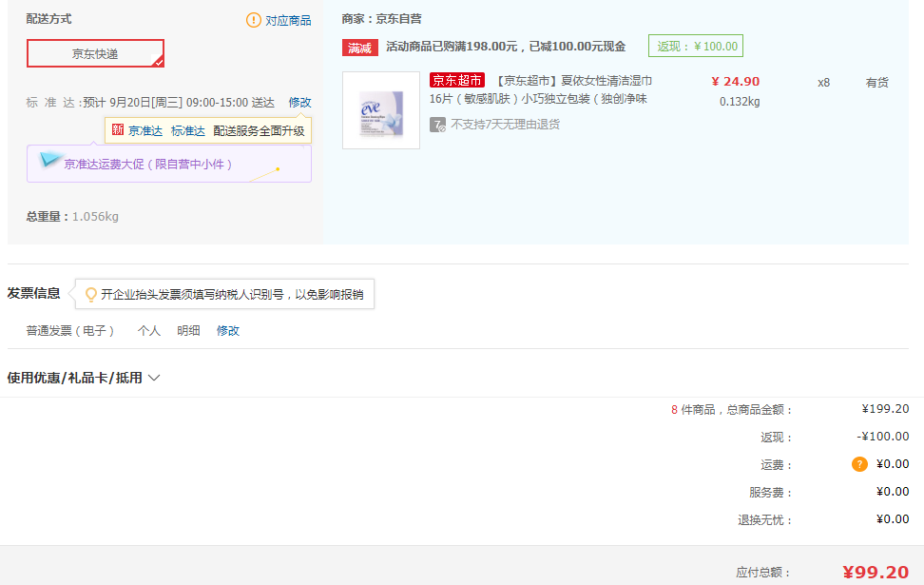Image resolution: width=924 pixels, height=585 pixels.
Task: Click the 总重量 1.056kg value
Action: [95, 217]
